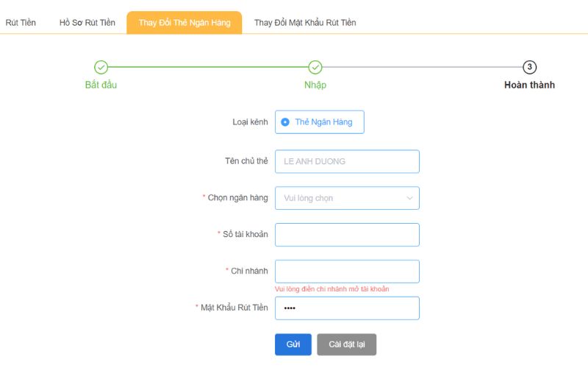
Task: Click the bank dropdown chevron arrow
Action: (409, 198)
